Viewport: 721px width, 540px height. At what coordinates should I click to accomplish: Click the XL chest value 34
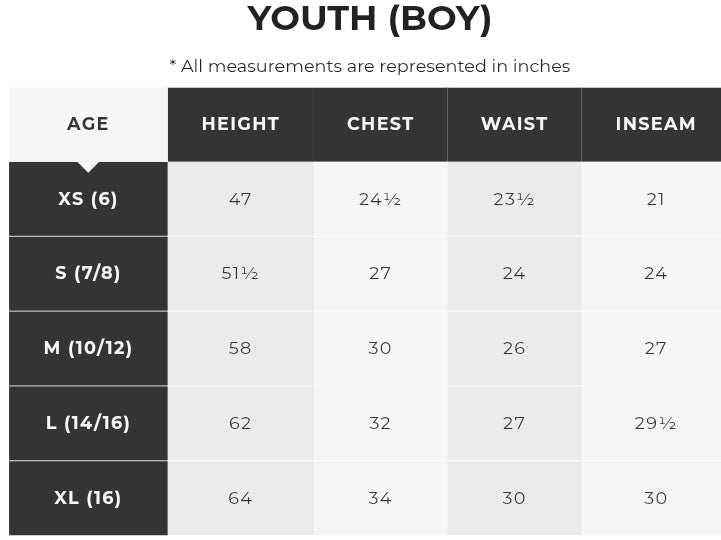pyautogui.click(x=380, y=498)
